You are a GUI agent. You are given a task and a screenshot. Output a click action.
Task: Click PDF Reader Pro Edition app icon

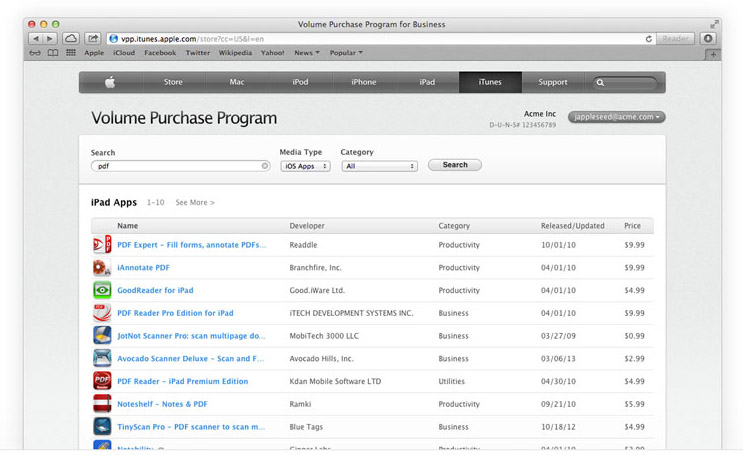point(102,313)
